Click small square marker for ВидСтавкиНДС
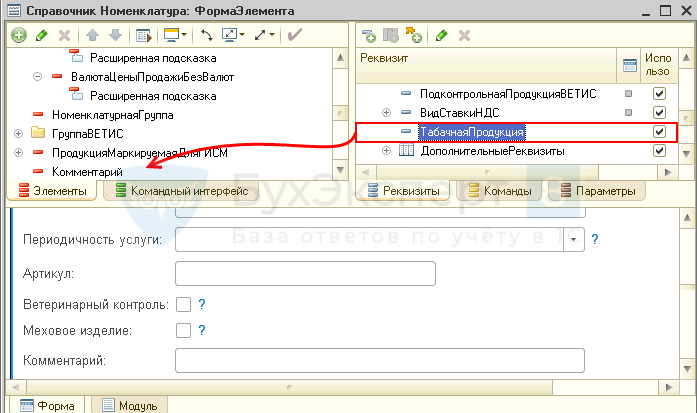 pyautogui.click(x=628, y=112)
